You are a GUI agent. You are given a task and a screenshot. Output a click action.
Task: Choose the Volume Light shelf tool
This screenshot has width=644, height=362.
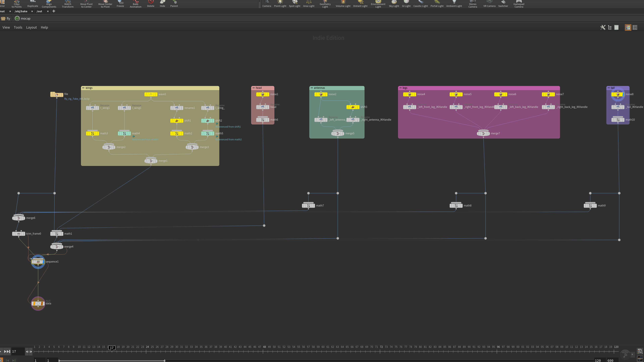point(343,4)
